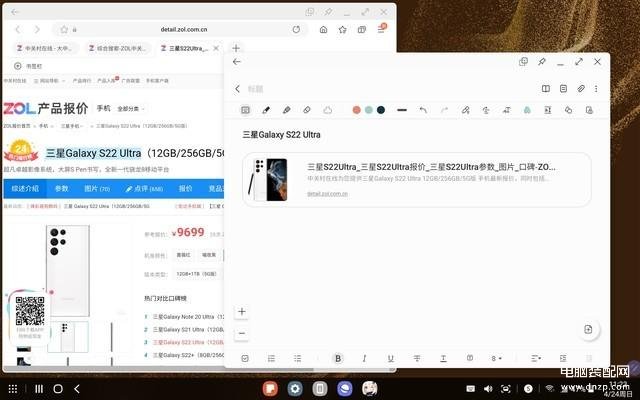
Task: Take a screenshot from system tray
Action: pos(506,389)
